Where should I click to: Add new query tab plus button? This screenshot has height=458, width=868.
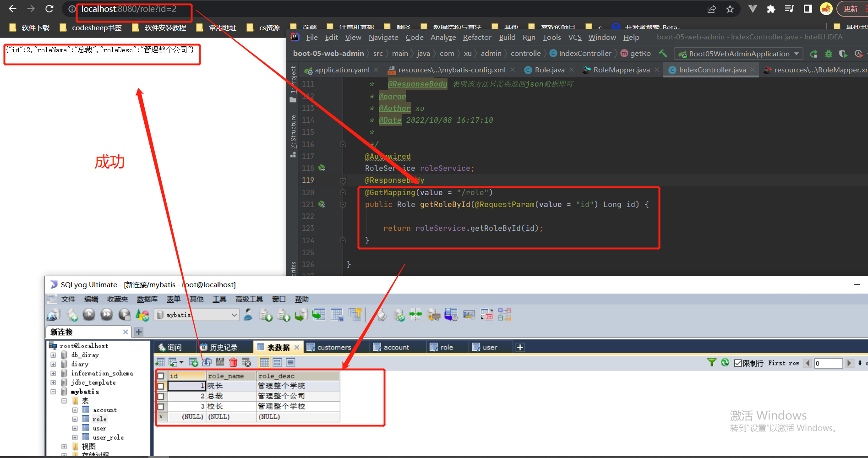click(520, 347)
